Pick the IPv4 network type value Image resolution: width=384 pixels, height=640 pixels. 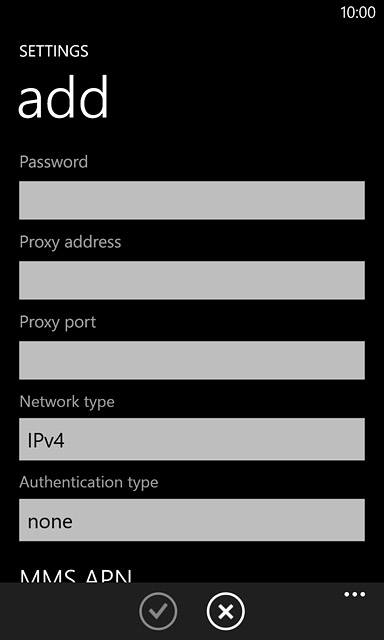pos(46,441)
